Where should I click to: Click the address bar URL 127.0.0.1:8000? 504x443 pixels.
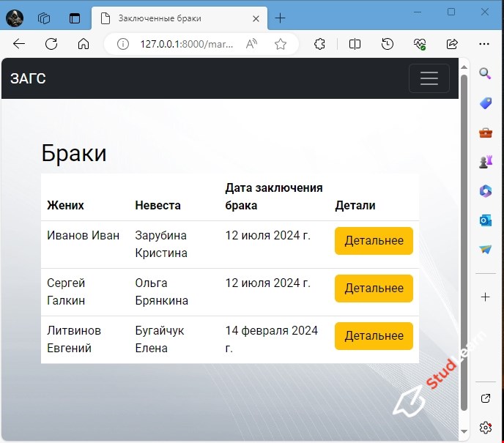[x=186, y=44]
